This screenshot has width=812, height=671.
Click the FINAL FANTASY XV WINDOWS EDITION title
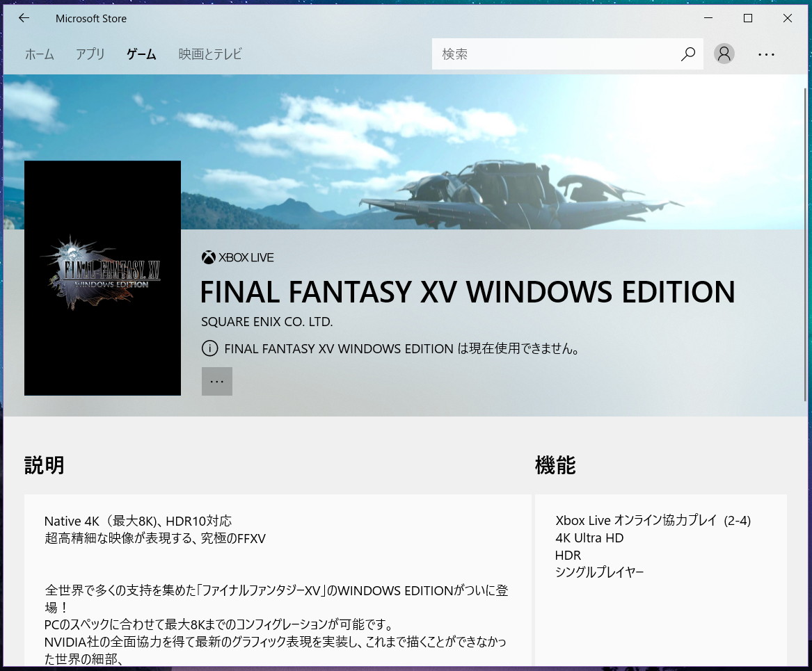468,292
